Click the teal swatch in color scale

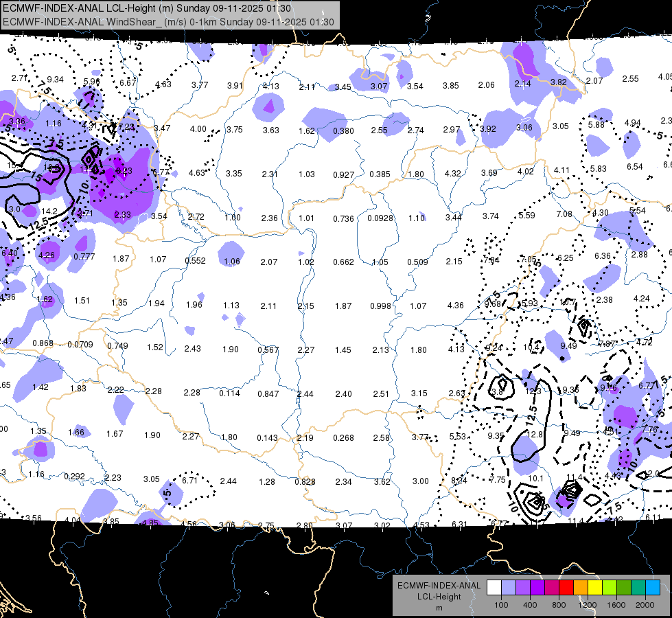638,588
